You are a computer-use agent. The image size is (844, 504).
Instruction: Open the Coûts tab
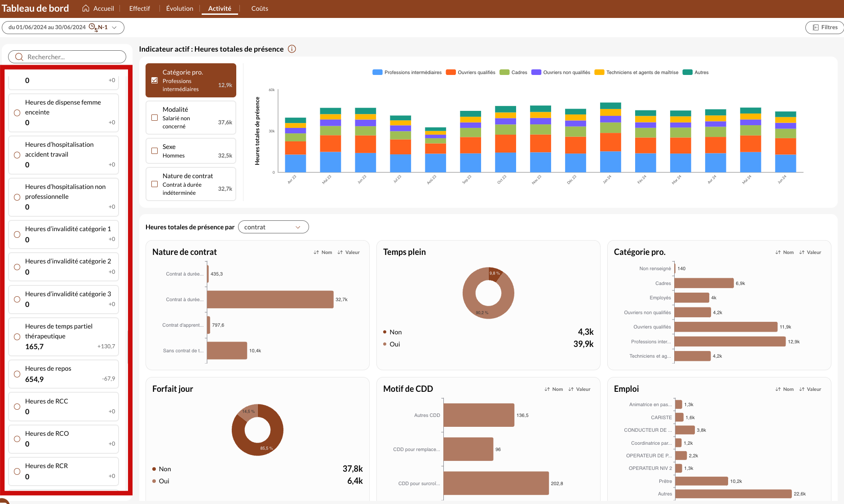260,9
